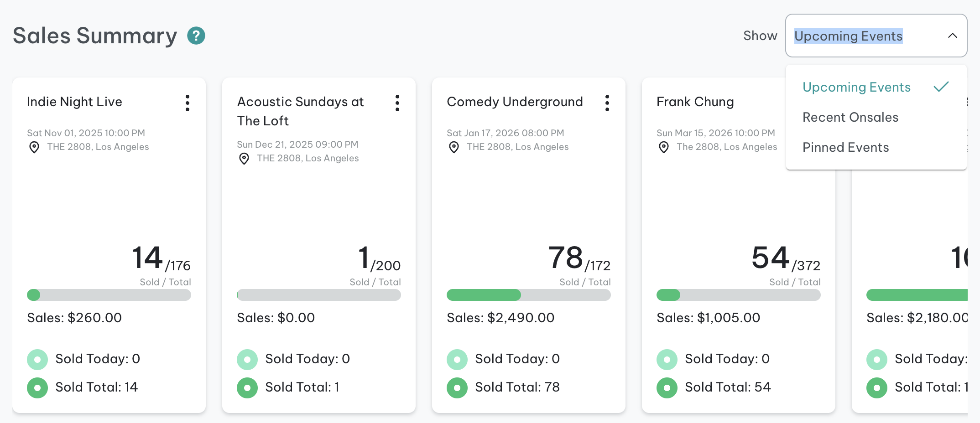Click Sun Dec 21, 2025 09:00 PM date

pos(297,144)
